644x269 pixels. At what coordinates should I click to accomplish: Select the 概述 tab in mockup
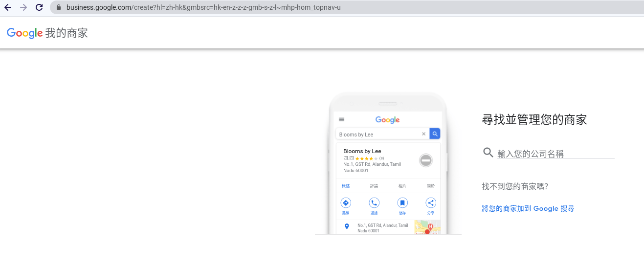tap(346, 186)
